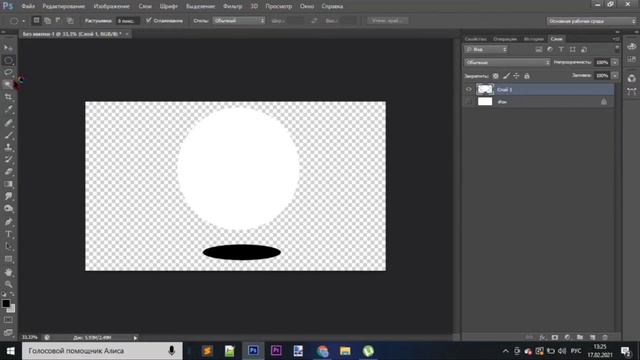Viewport: 640px width, 360px height.
Task: Filter layers by smart object icon
Action: (x=584, y=49)
